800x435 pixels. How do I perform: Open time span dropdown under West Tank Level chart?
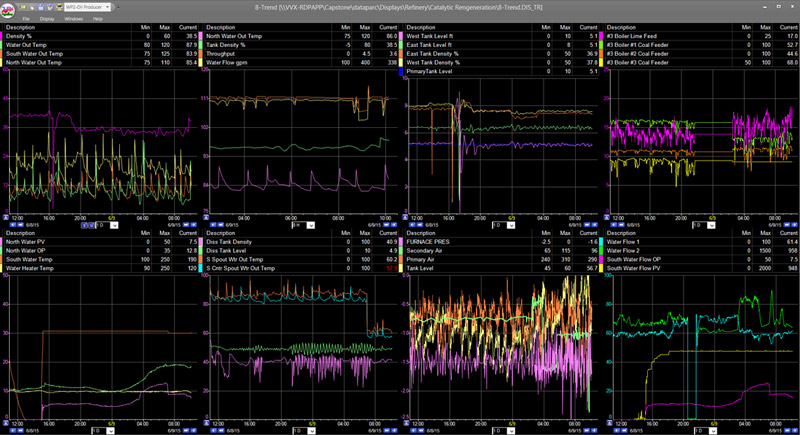pos(511,225)
